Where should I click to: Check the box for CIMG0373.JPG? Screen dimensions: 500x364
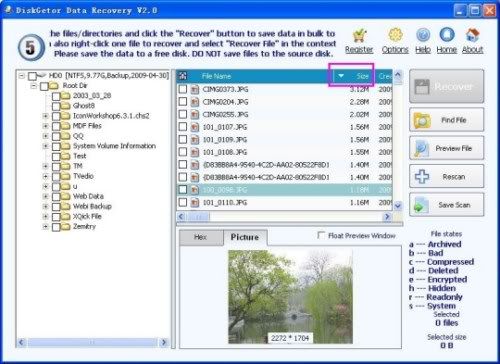point(183,89)
